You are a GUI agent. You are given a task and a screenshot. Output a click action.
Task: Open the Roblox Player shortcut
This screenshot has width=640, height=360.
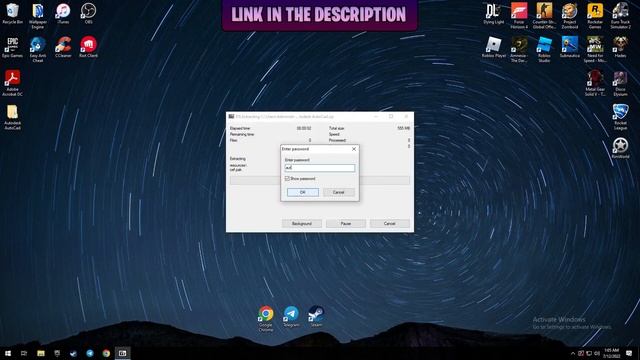493,47
